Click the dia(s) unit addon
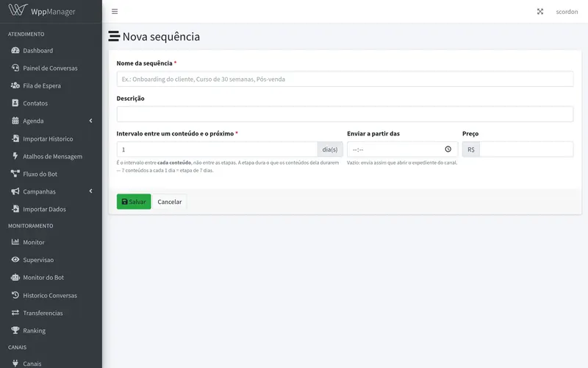 (330, 149)
